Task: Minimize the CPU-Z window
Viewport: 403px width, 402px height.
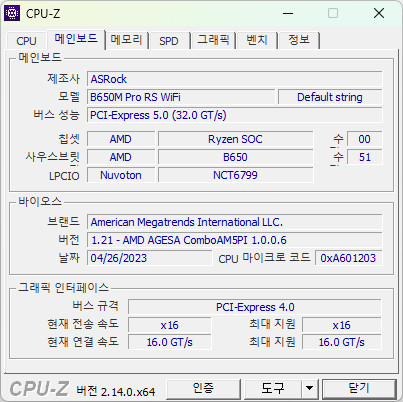Action: click(288, 13)
